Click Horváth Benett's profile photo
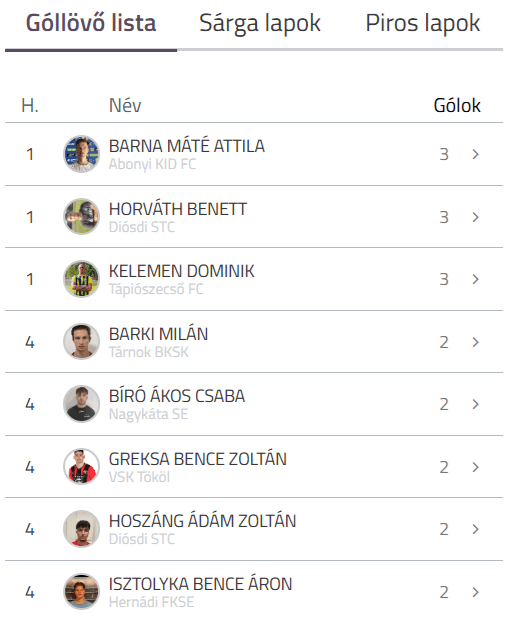The height and width of the screenshot is (620, 505). point(81,216)
